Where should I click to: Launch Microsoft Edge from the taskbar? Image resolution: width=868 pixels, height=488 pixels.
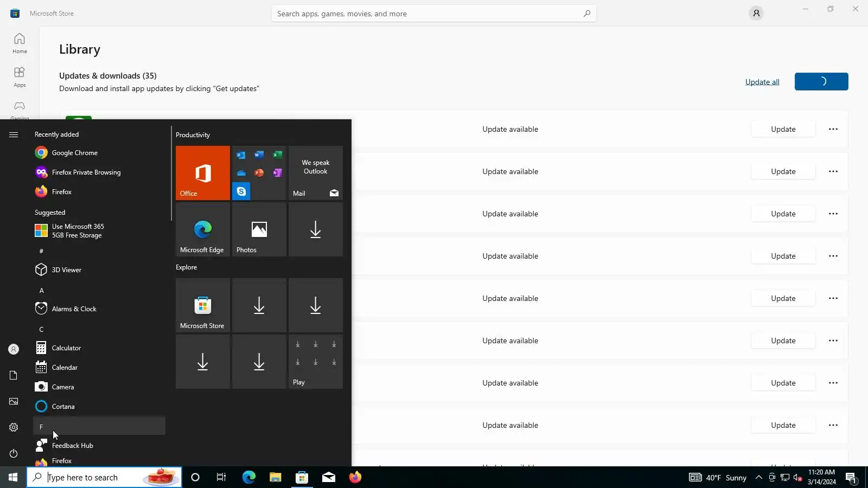pyautogui.click(x=248, y=477)
